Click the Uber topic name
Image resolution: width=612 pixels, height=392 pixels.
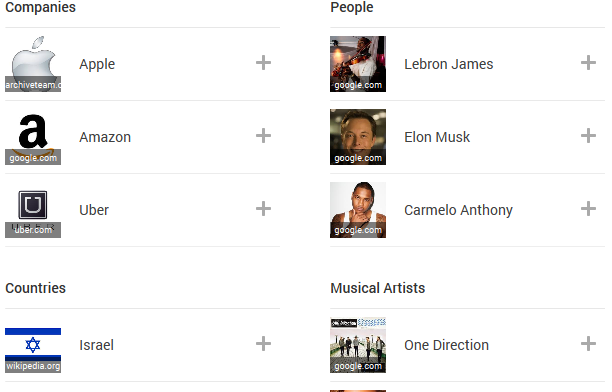(94, 210)
